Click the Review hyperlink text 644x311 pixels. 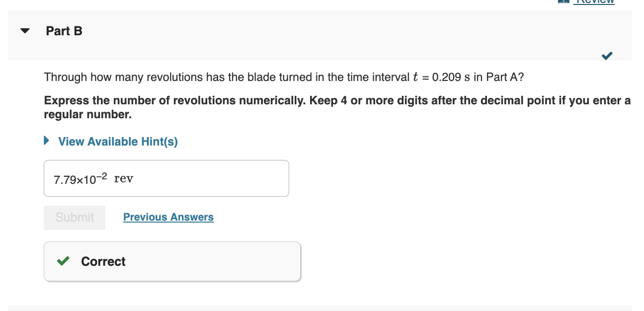[x=594, y=2]
